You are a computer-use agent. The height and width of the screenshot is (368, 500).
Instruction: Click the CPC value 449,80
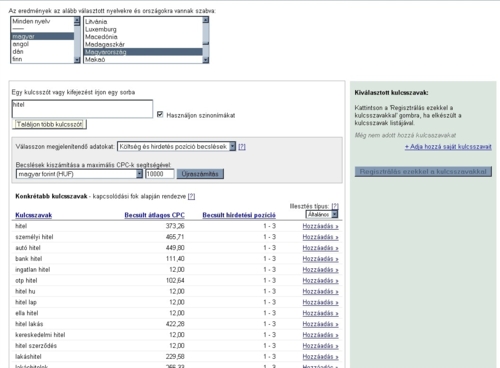[175, 248]
